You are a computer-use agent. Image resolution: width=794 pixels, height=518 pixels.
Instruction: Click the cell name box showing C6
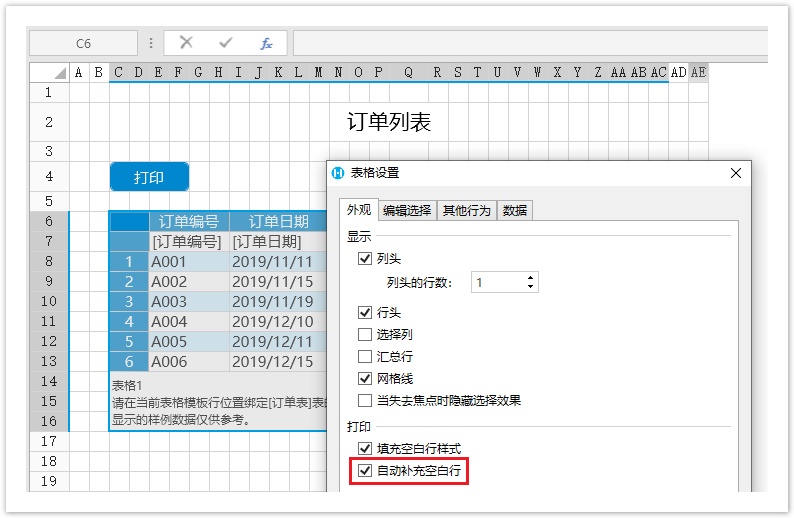click(83, 43)
